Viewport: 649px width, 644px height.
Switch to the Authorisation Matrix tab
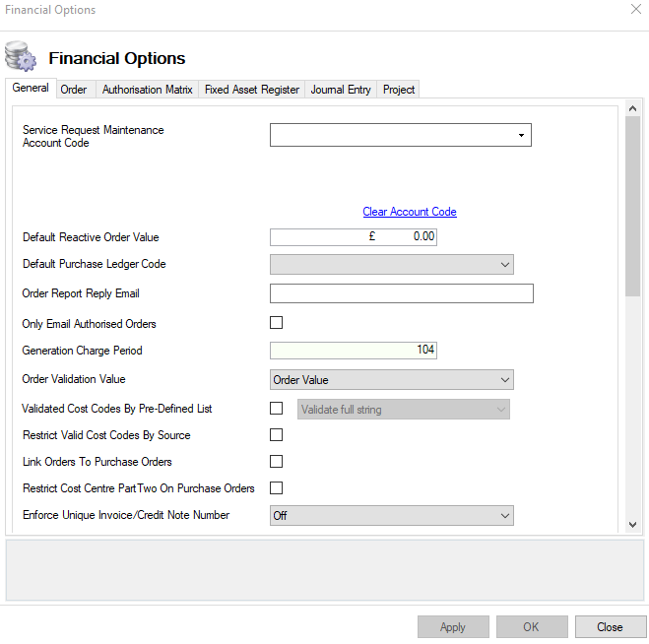tap(148, 90)
